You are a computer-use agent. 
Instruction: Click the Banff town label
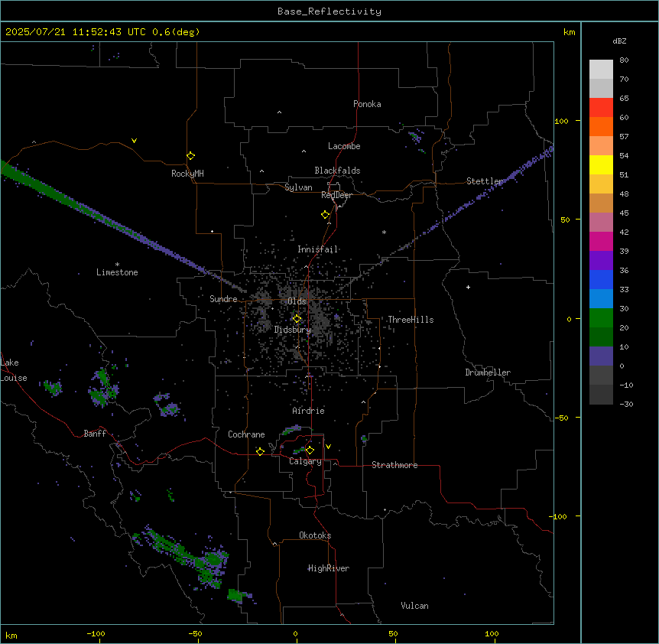coord(95,434)
